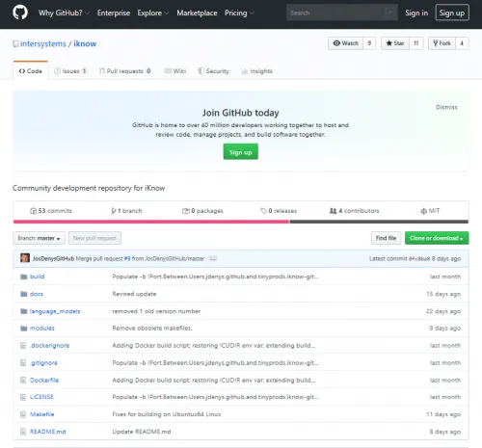Screen dimensions: 482x448
Task: Open the 53 commits history icon
Action: 33,211
